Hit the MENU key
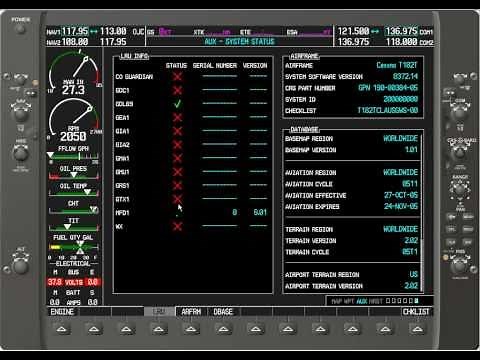The width and height of the screenshot is (480, 360). (468, 217)
